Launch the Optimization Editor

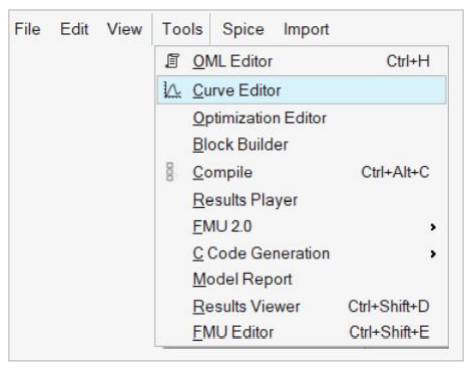click(302, 118)
